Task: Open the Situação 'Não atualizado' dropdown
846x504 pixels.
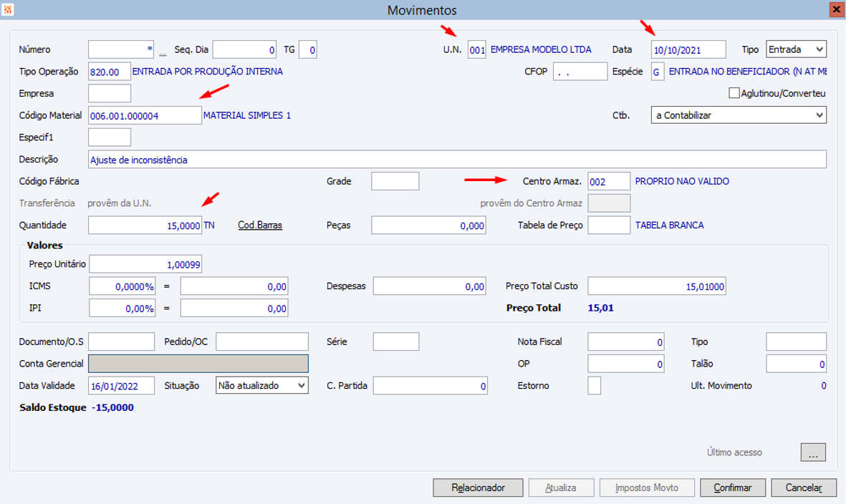Action: tap(261, 385)
